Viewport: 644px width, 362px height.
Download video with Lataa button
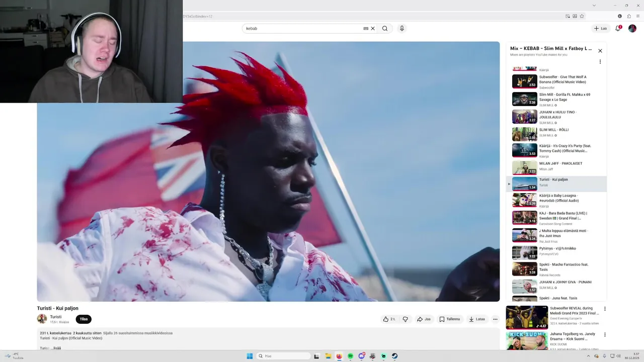(477, 319)
